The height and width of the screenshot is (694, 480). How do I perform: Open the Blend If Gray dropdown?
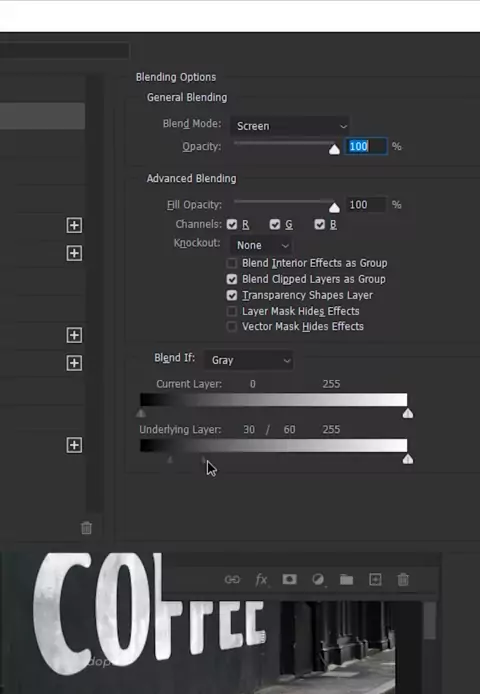tap(248, 360)
